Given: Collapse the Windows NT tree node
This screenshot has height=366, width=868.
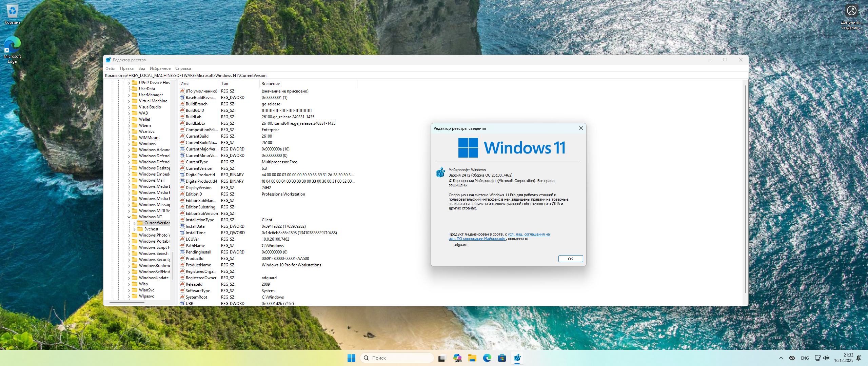Looking at the screenshot, I should (x=129, y=217).
